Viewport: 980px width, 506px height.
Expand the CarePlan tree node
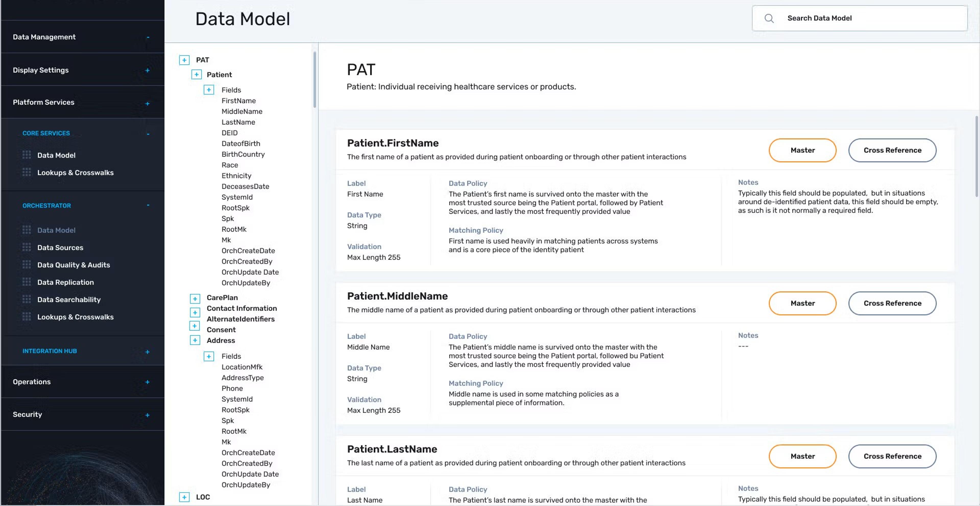(x=195, y=298)
